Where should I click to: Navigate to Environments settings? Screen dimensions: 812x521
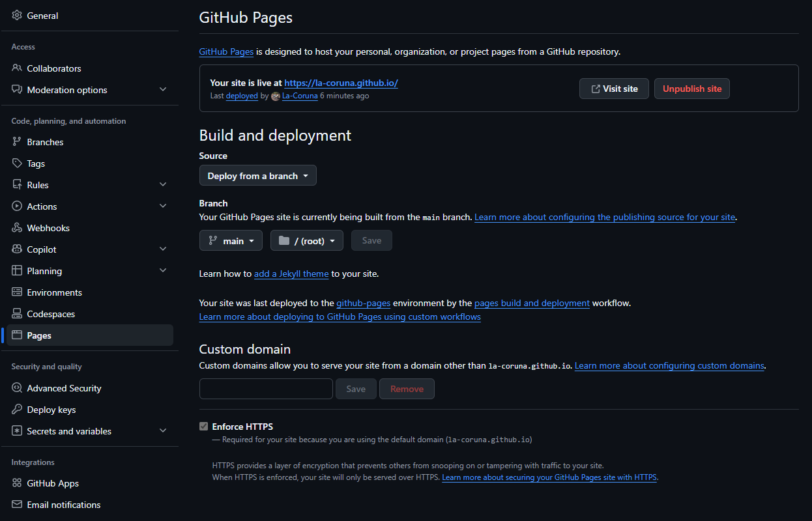coord(89,292)
